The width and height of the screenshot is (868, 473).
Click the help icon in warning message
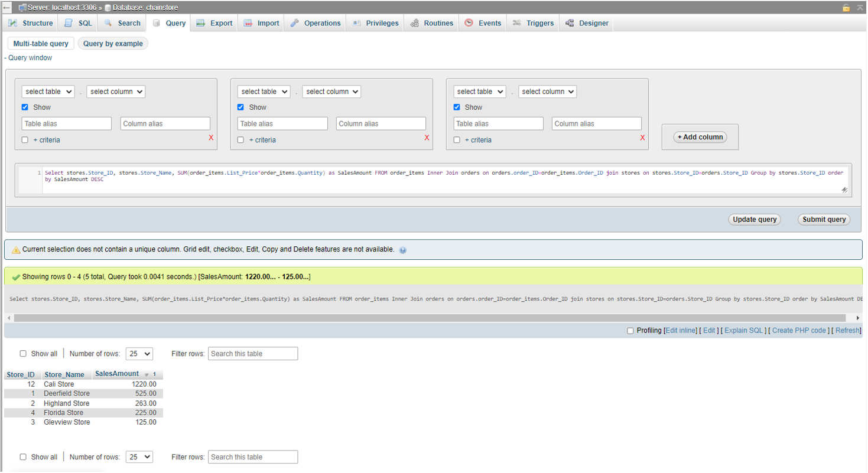tap(402, 250)
